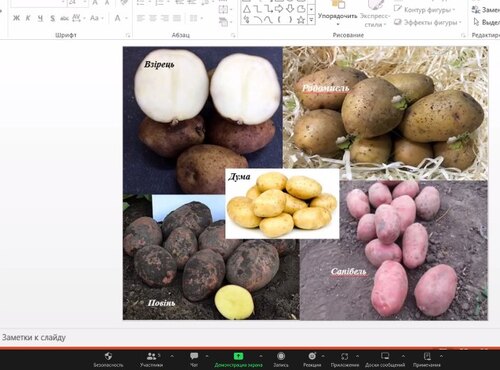Select the star shape in the shapes gallery

pos(301,20)
